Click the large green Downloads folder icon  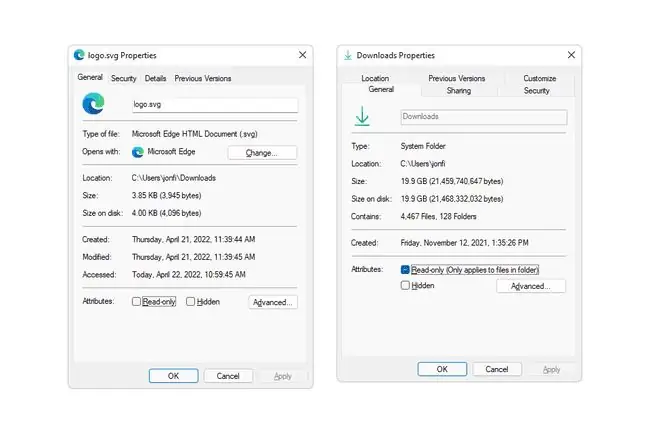[x=362, y=116]
